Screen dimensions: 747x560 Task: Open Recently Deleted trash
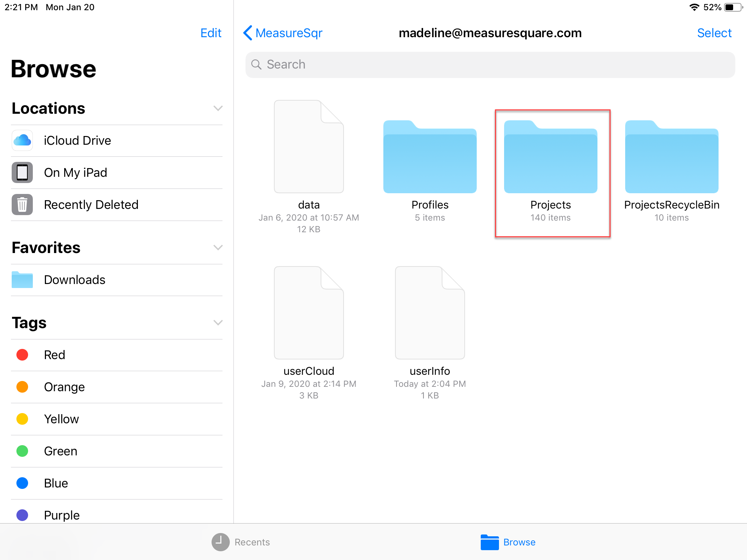(91, 205)
